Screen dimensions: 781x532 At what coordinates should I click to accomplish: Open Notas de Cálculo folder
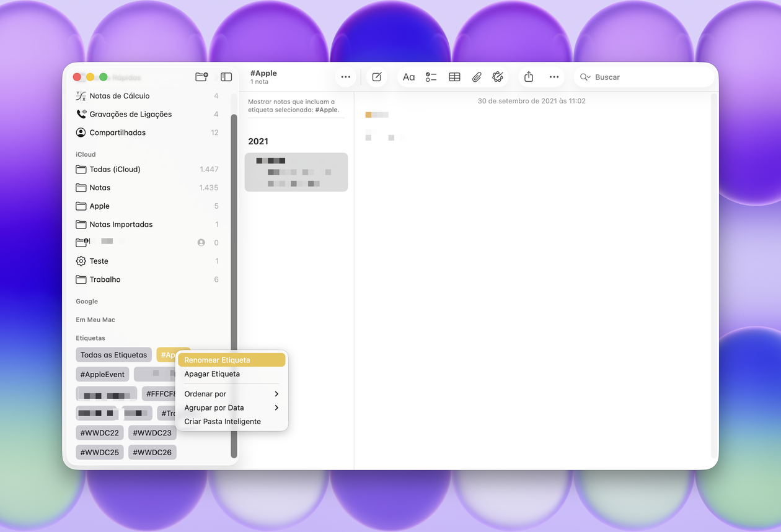tap(147, 96)
